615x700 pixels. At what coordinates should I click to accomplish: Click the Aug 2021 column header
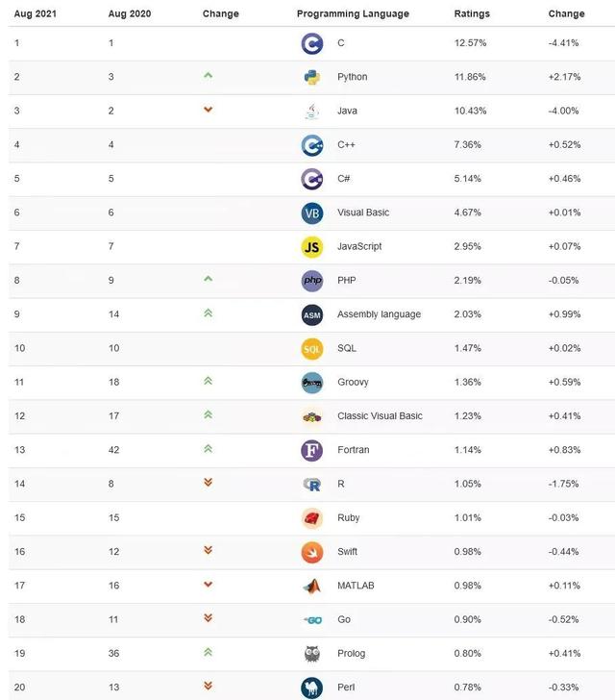coord(36,13)
